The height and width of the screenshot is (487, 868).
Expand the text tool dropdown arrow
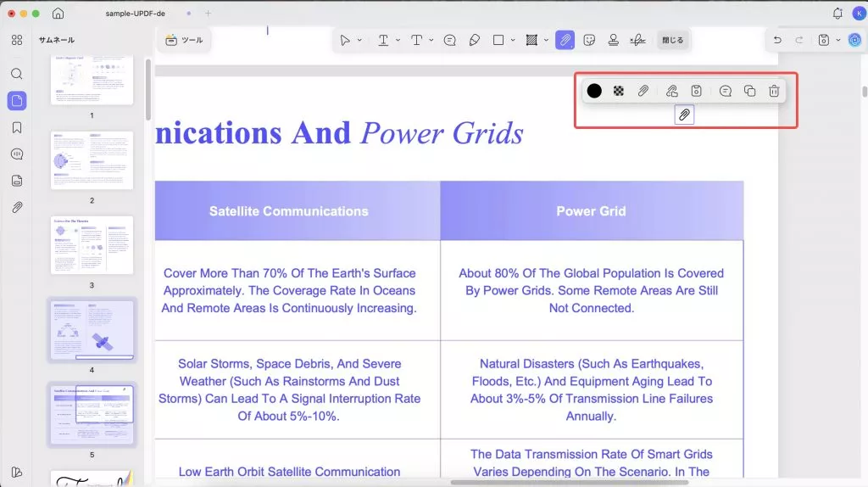[431, 40]
